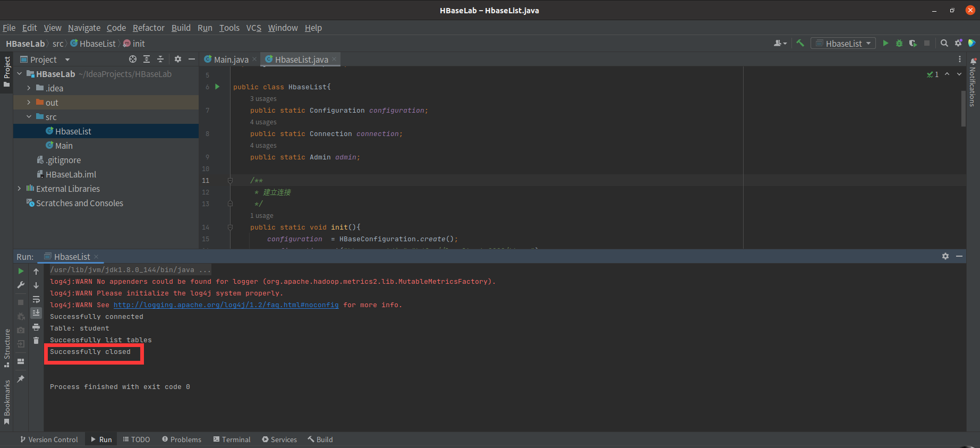980x448 pixels.
Task: Open Search Everywhere magnifier
Action: pos(944,43)
